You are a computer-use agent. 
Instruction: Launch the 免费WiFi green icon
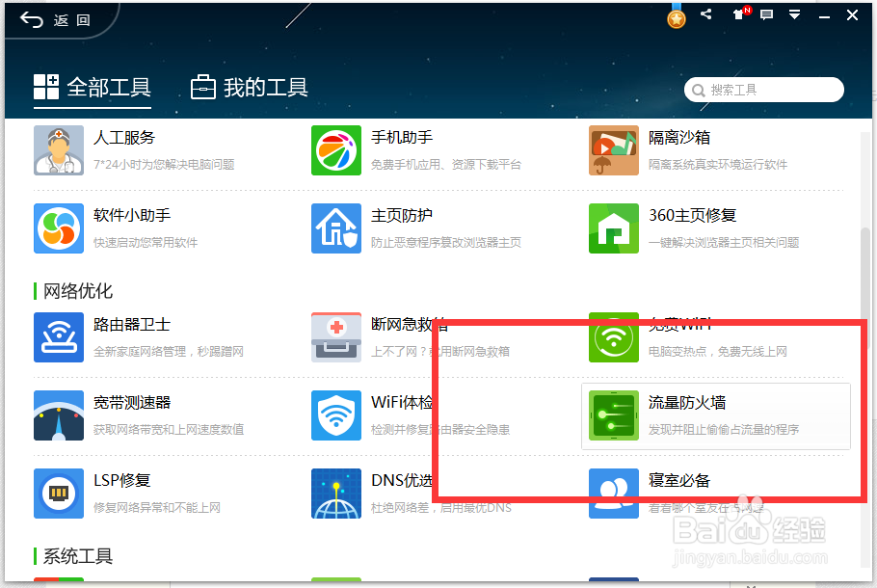click(x=614, y=337)
